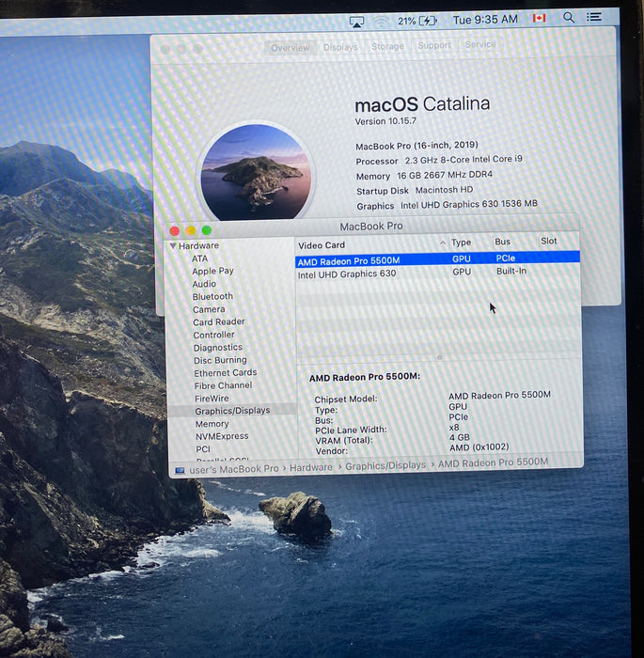Open Spotlight search magnifier
Image resolution: width=644 pixels, height=658 pixels.
click(x=569, y=17)
